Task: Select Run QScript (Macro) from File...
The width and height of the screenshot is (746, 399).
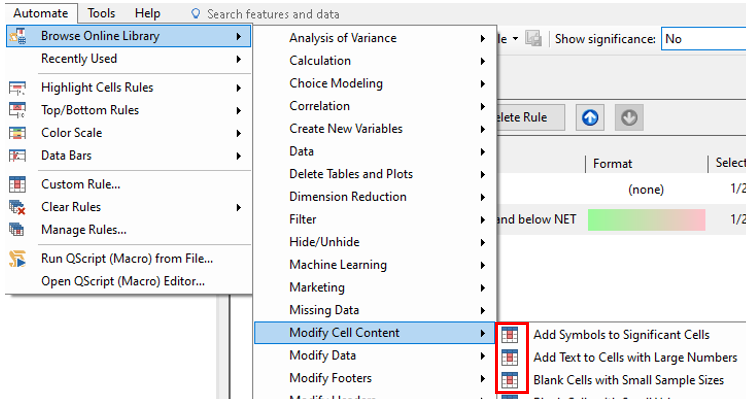Action: coord(128,259)
